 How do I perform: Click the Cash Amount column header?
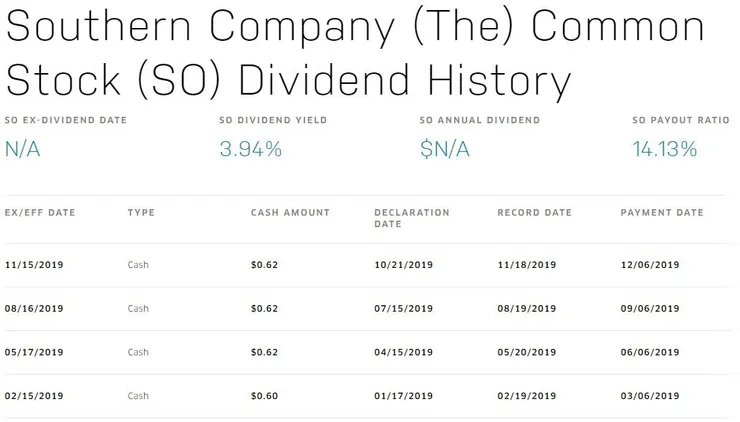point(290,213)
